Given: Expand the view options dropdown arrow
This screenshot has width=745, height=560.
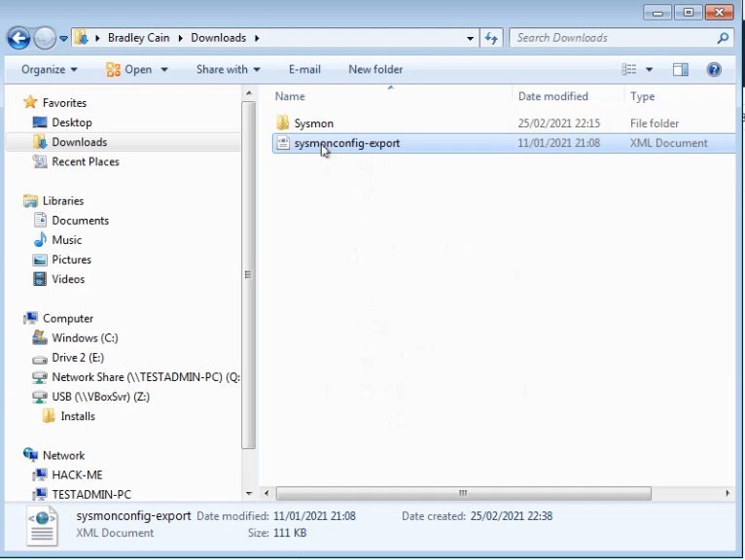Looking at the screenshot, I should click(650, 70).
